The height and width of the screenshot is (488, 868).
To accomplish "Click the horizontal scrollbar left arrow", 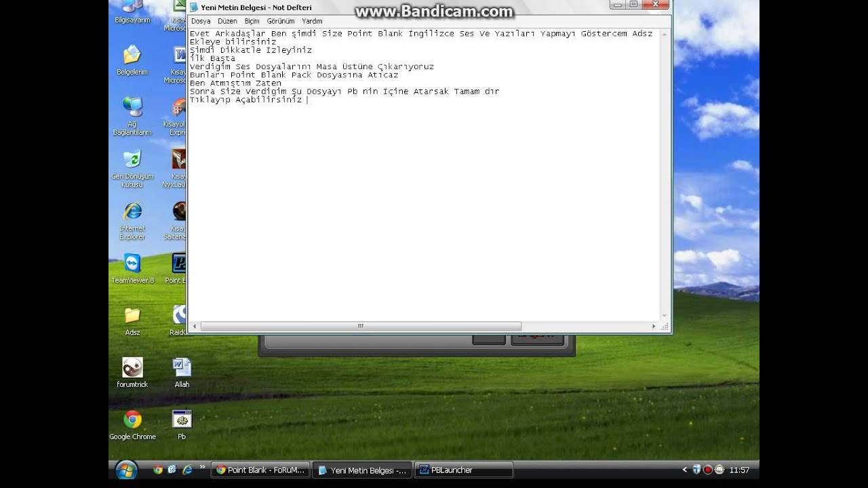I will pos(194,326).
